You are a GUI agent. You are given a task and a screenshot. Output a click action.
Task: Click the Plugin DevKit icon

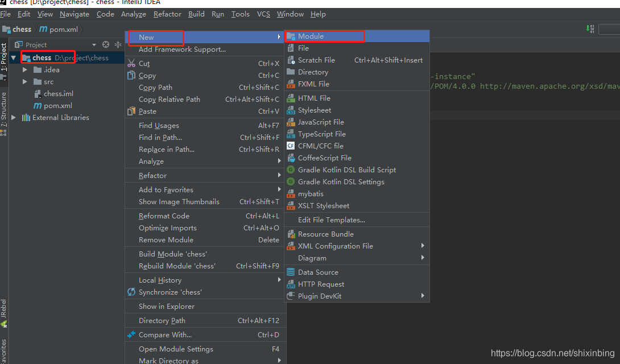pos(291,296)
